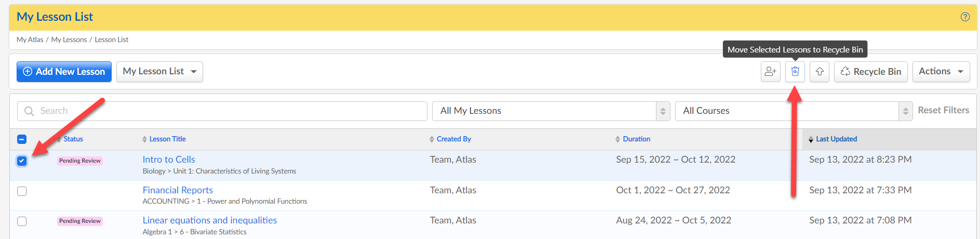Image resolution: width=980 pixels, height=239 pixels.
Task: Expand the Actions dropdown
Action: tap(941, 72)
